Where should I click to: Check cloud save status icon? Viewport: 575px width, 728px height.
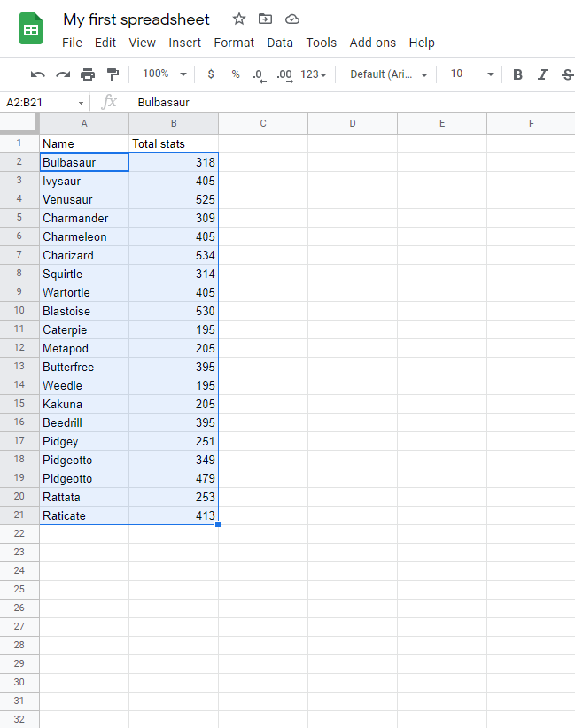[291, 19]
